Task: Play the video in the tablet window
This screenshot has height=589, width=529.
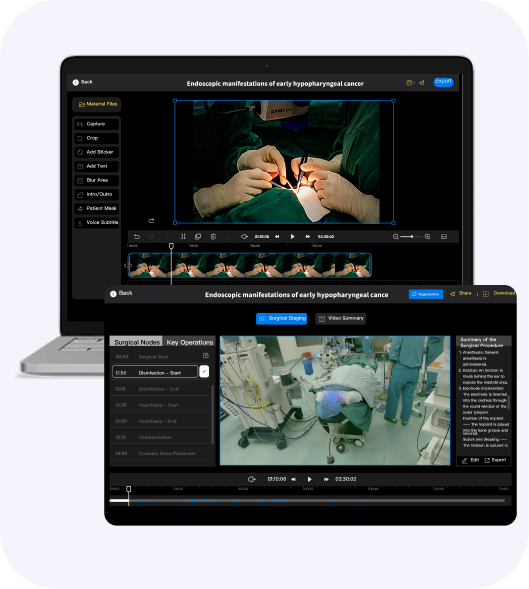Action: click(310, 479)
